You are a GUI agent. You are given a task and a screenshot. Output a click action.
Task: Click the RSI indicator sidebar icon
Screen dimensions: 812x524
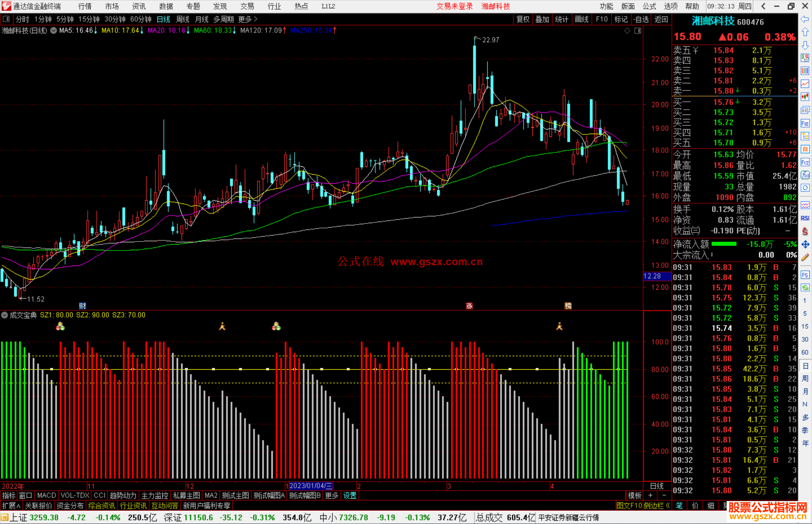coord(805,218)
